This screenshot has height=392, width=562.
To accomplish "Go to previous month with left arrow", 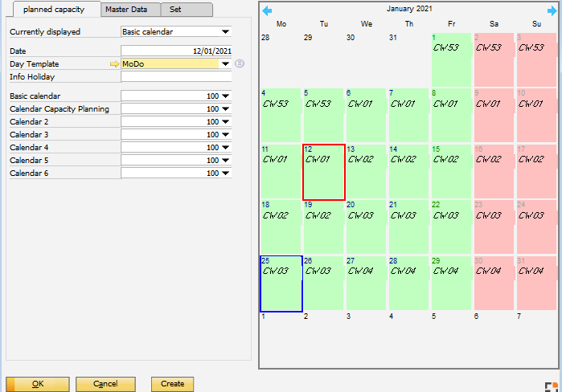I will pyautogui.click(x=267, y=10).
